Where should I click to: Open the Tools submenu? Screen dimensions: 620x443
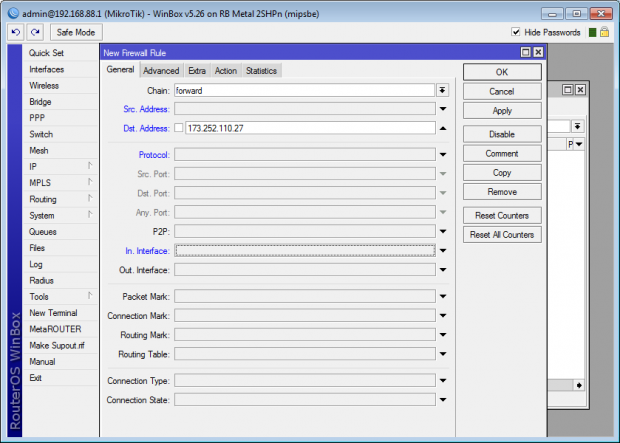60,296
